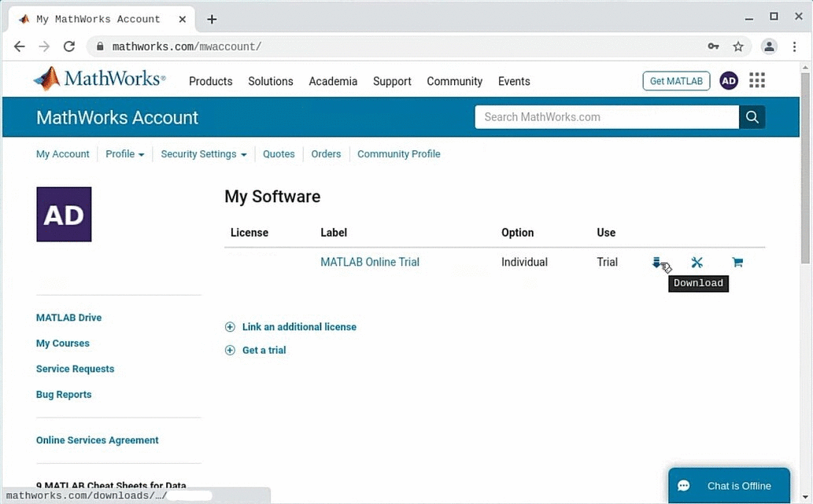Image resolution: width=813 pixels, height=504 pixels.
Task: Open the Community menu
Action: click(x=455, y=81)
